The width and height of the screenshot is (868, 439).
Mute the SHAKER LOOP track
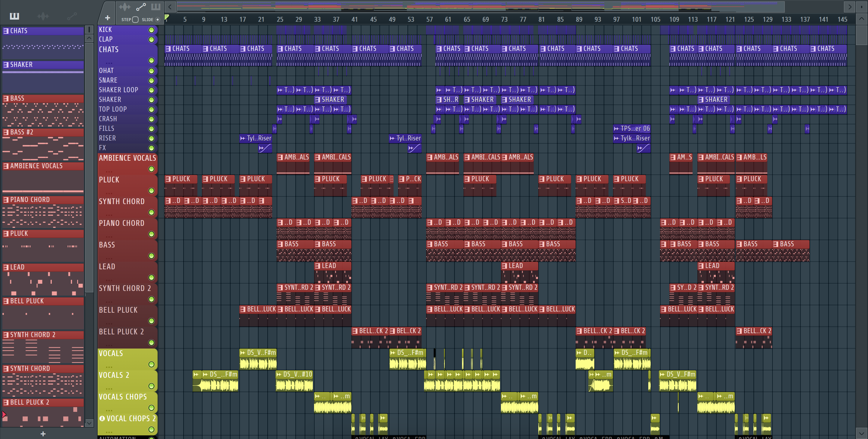[152, 90]
